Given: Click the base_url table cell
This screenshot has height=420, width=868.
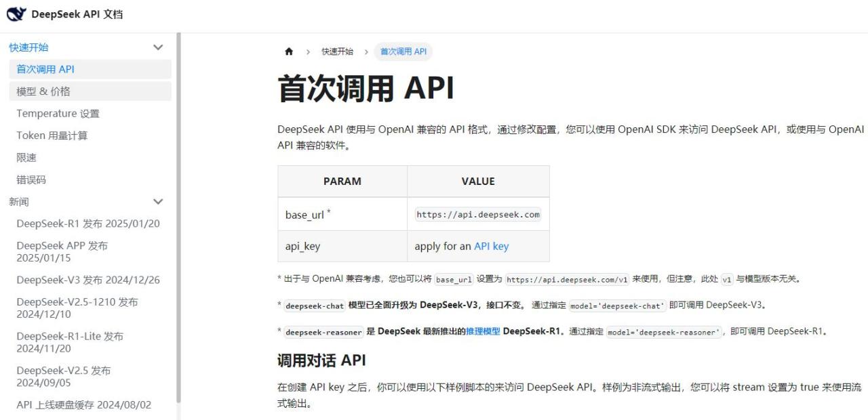Looking at the screenshot, I should click(342, 214).
